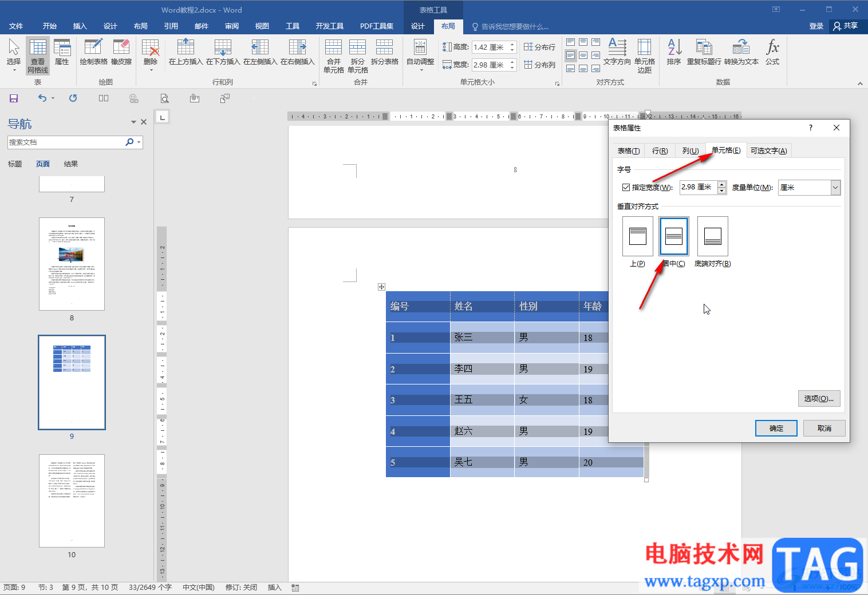The height and width of the screenshot is (595, 868).
Task: Expand the Undo history dropdown arrow
Action: pyautogui.click(x=53, y=98)
